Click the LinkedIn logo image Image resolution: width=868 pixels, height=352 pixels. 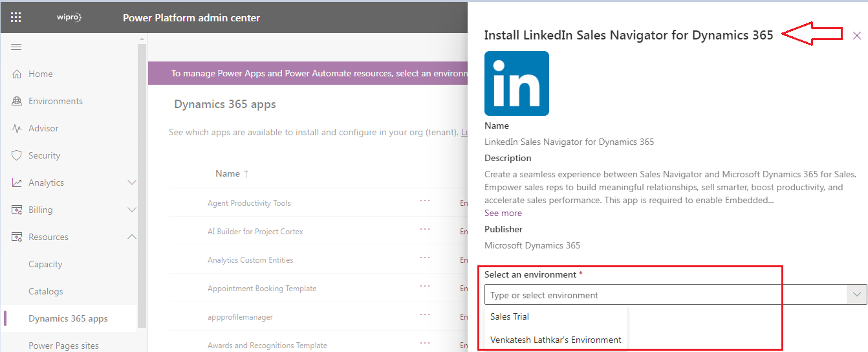pyautogui.click(x=517, y=83)
